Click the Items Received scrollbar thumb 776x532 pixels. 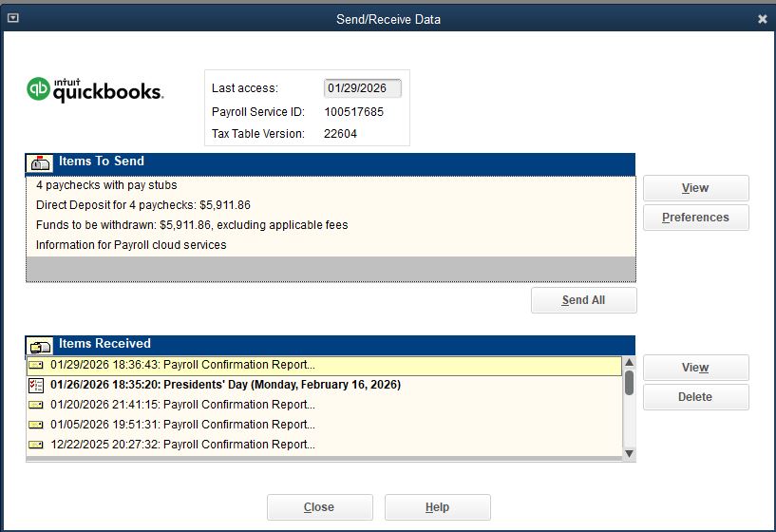tap(629, 382)
